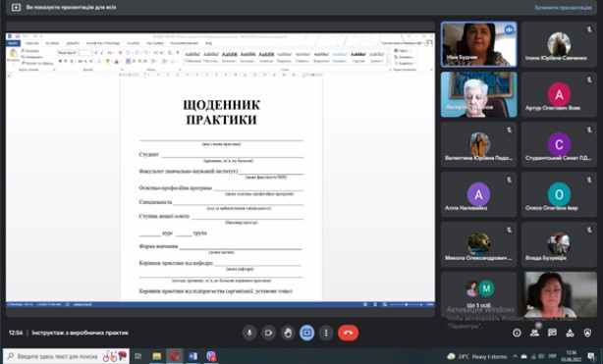Select Артур Олегович Вовк's tile
Image resolution: width=603 pixels, height=364 pixels.
[559, 94]
